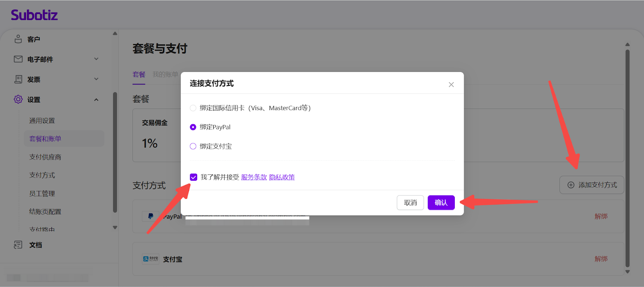Viewport: 644px width, 287px height.
Task: Collapse the 设置 menu chevron
Action: [96, 100]
